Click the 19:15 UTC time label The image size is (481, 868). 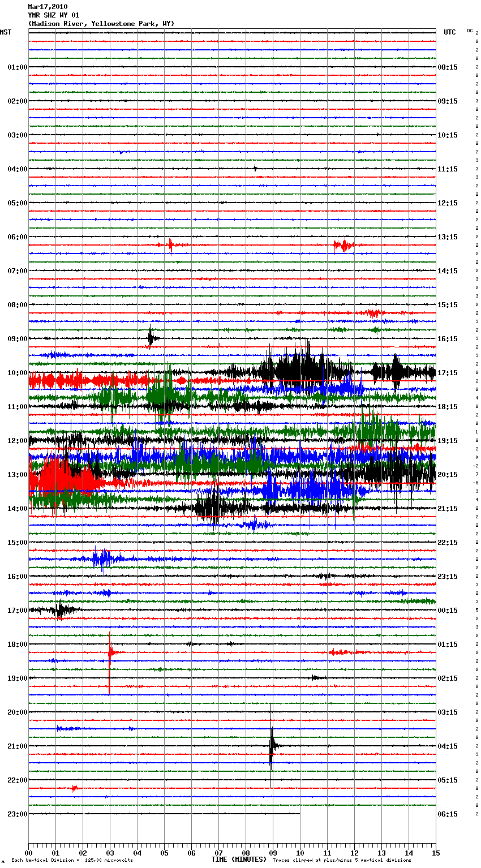(448, 441)
